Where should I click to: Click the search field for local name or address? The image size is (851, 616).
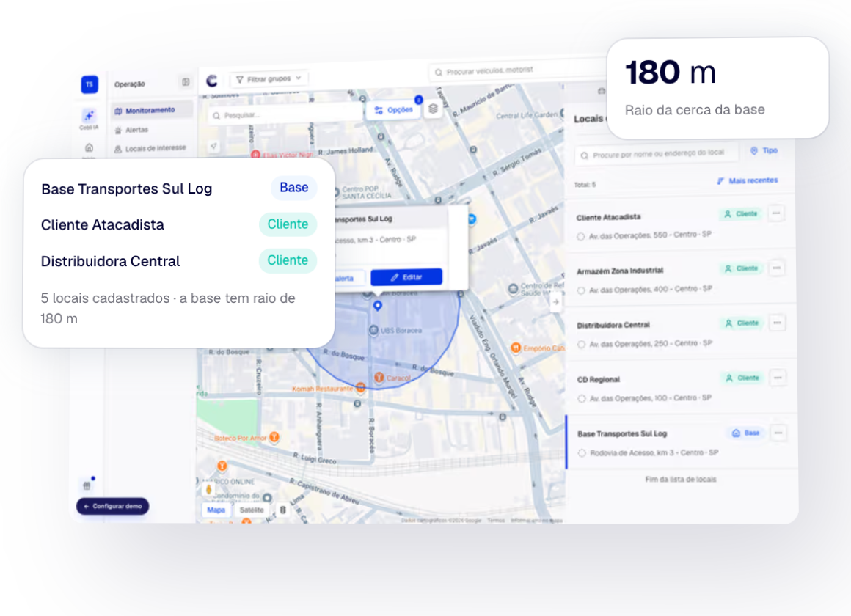pos(657,154)
